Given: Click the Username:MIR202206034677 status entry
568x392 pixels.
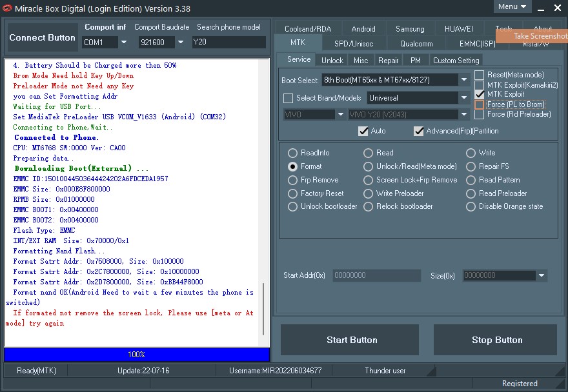Looking at the screenshot, I should 275,371.
